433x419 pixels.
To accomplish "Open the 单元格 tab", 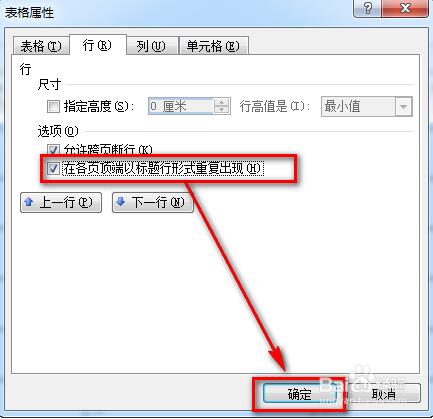I will click(x=213, y=46).
